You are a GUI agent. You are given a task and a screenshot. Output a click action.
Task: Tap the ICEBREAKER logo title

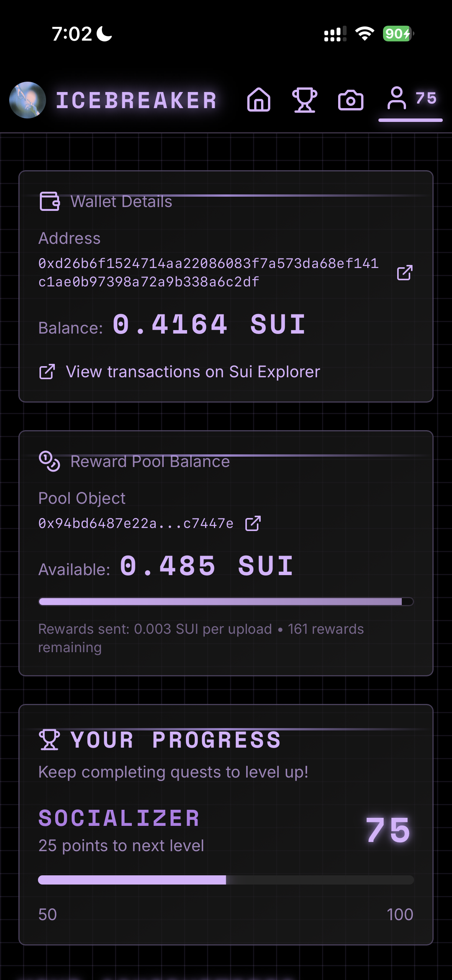tap(136, 100)
